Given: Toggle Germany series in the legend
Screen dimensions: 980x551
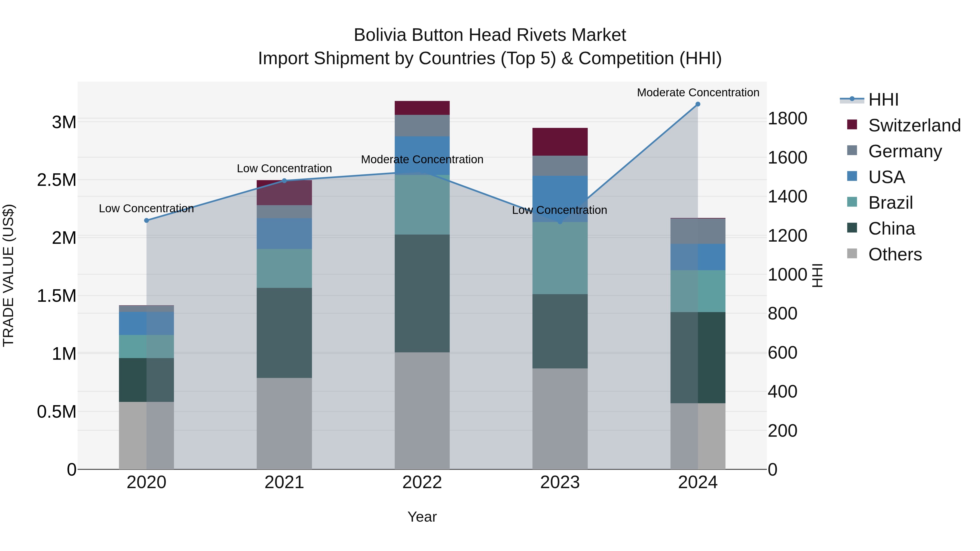Looking at the screenshot, I should pyautogui.click(x=895, y=151).
